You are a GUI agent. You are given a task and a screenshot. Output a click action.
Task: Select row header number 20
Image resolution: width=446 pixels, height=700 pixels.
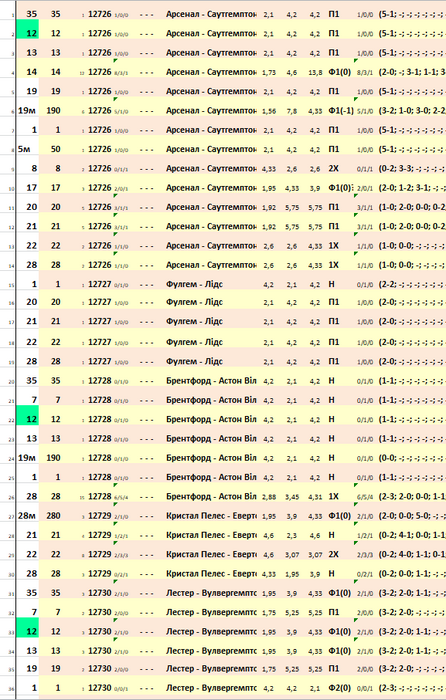[11, 383]
